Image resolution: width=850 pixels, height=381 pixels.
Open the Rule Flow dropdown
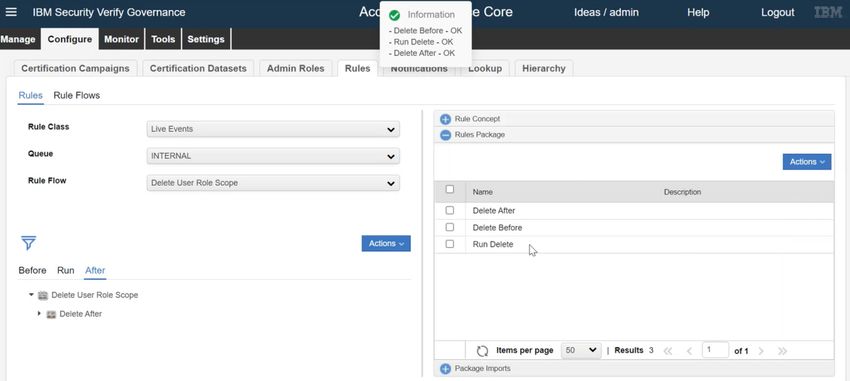tap(273, 183)
